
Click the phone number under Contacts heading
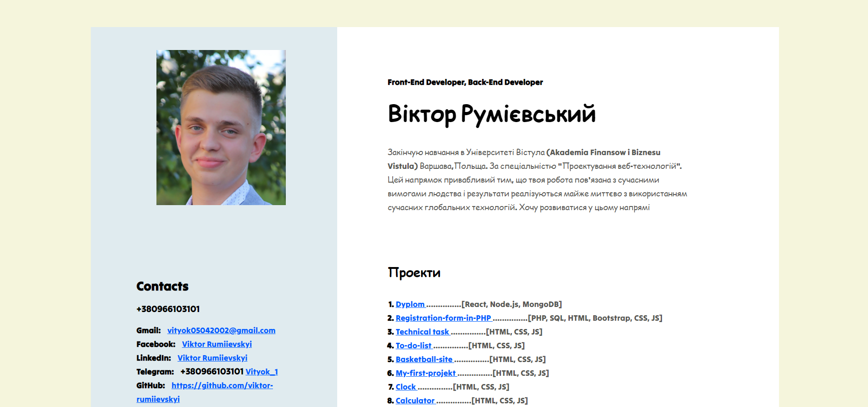click(x=168, y=309)
